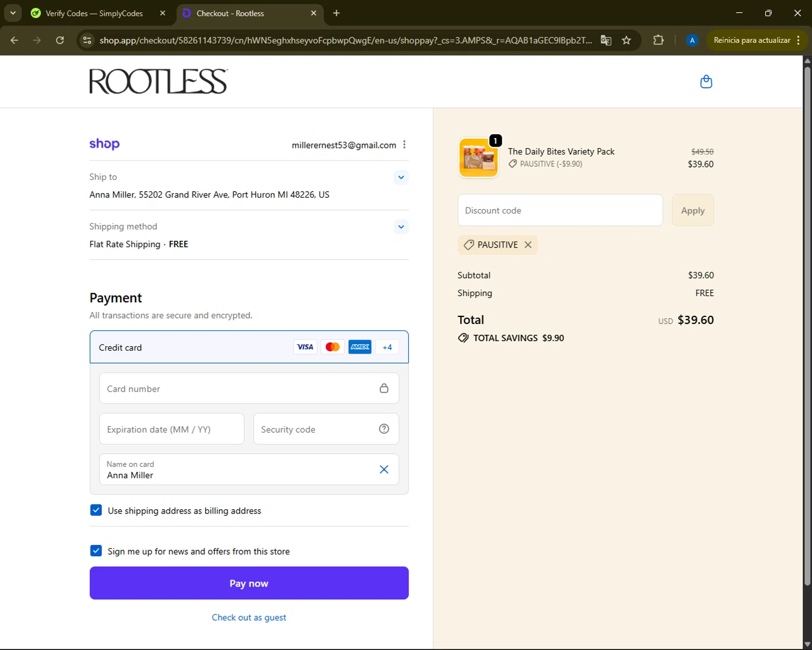Screen dimensions: 812x650
Task: Close the Checkout - Rootless tab
Action: (313, 13)
